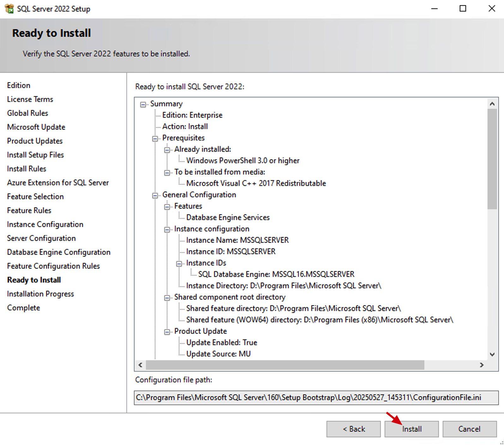Screen dimensions: 504x445
Task: Click the Feature Rules step
Action: pos(29,210)
